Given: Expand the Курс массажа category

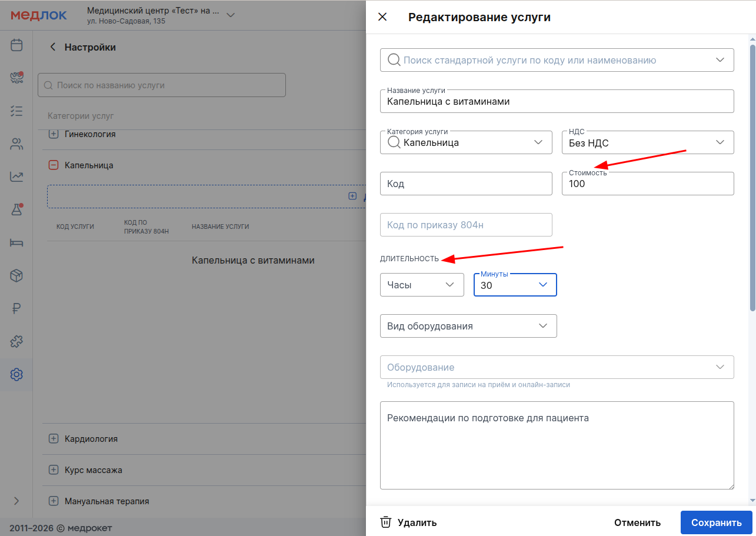Looking at the screenshot, I should point(54,470).
